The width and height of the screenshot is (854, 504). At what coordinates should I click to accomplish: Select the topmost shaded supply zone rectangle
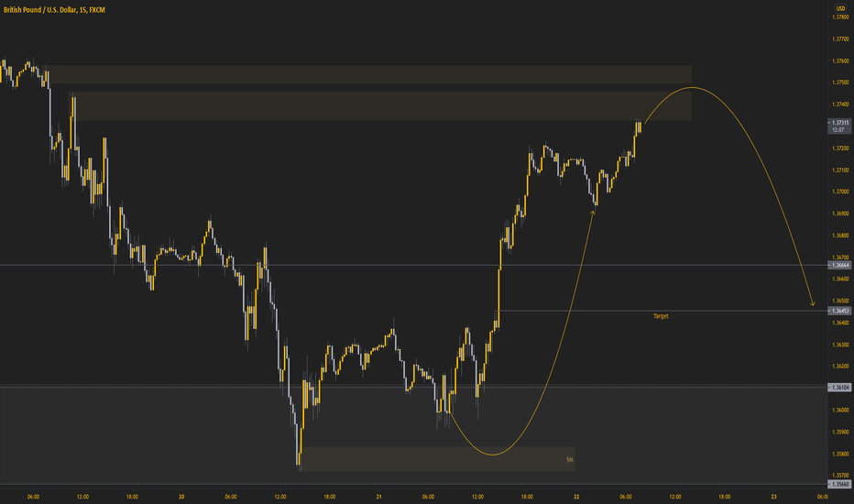pos(369,74)
